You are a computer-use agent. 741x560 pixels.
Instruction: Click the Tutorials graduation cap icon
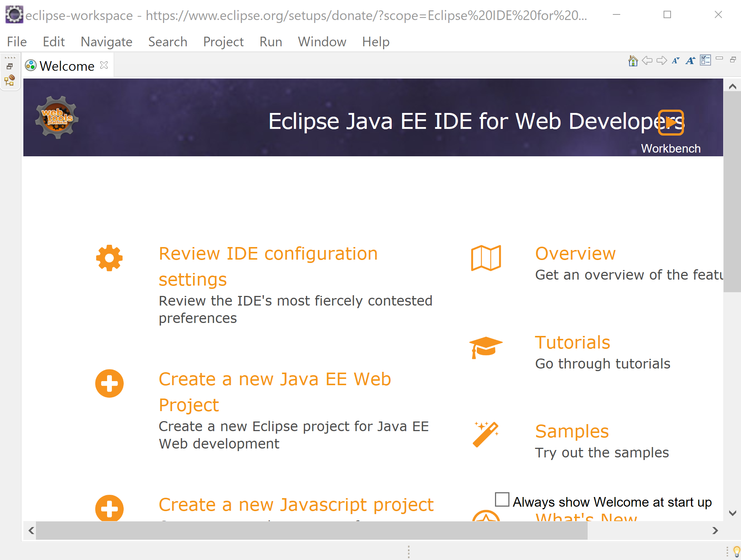tap(486, 348)
